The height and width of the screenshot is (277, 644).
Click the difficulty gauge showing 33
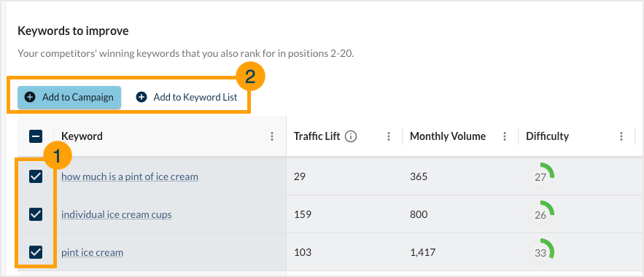click(x=541, y=252)
